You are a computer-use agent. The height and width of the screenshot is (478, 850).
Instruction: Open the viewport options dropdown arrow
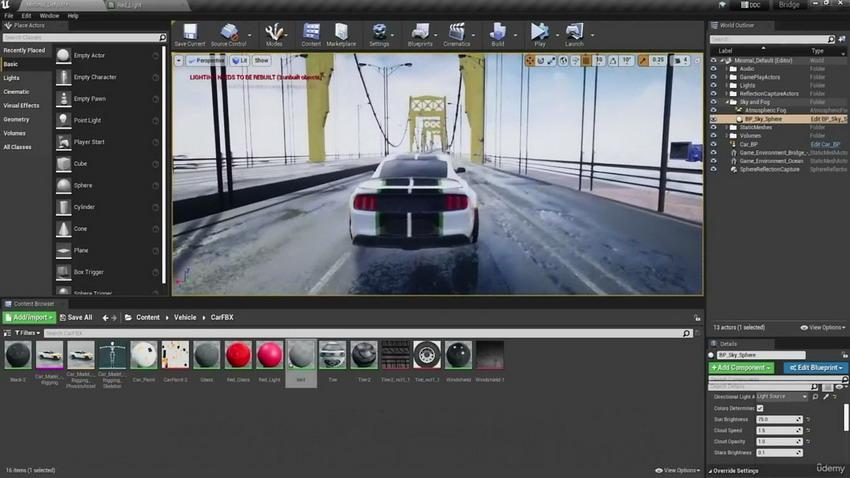(179, 61)
